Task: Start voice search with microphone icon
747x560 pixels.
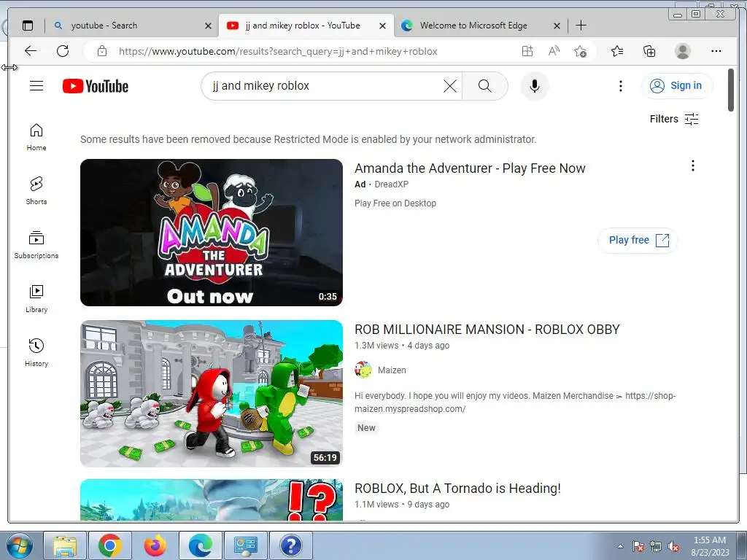Action: coord(535,86)
